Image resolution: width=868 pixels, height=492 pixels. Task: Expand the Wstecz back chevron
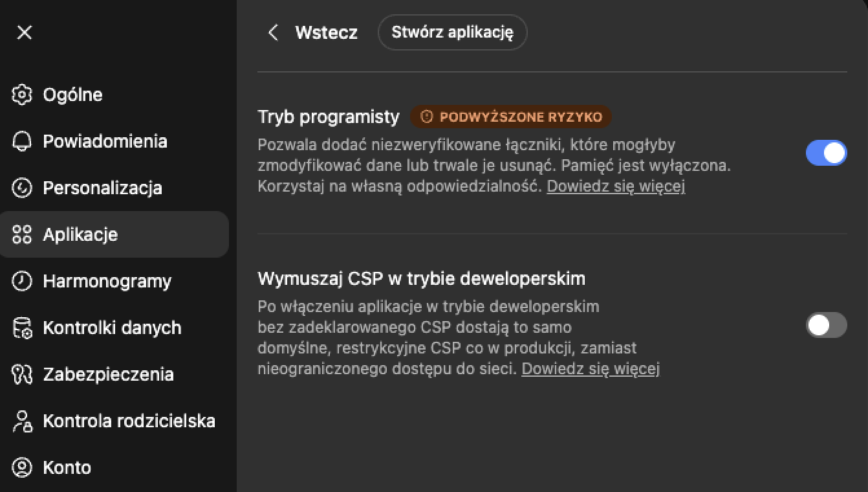coord(273,32)
